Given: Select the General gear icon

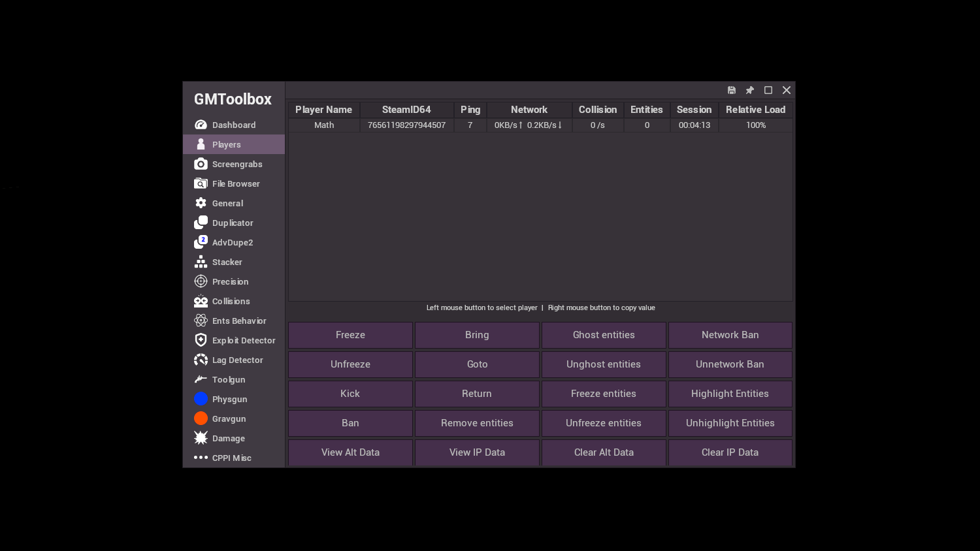Looking at the screenshot, I should click(x=201, y=203).
